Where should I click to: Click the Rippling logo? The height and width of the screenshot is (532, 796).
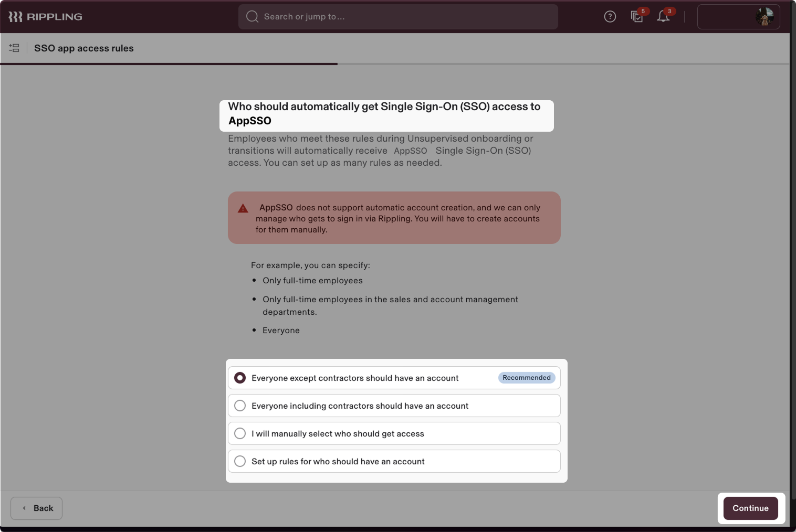[x=45, y=17]
